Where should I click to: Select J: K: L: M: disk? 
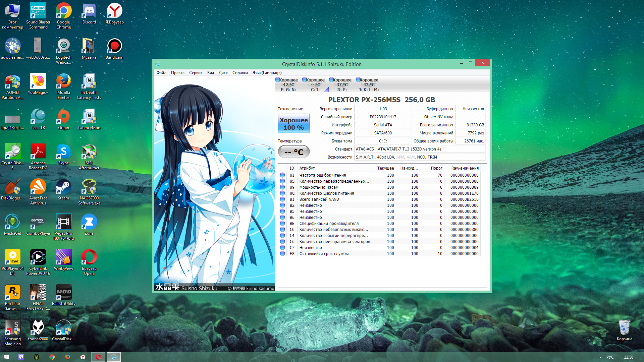tap(368, 84)
